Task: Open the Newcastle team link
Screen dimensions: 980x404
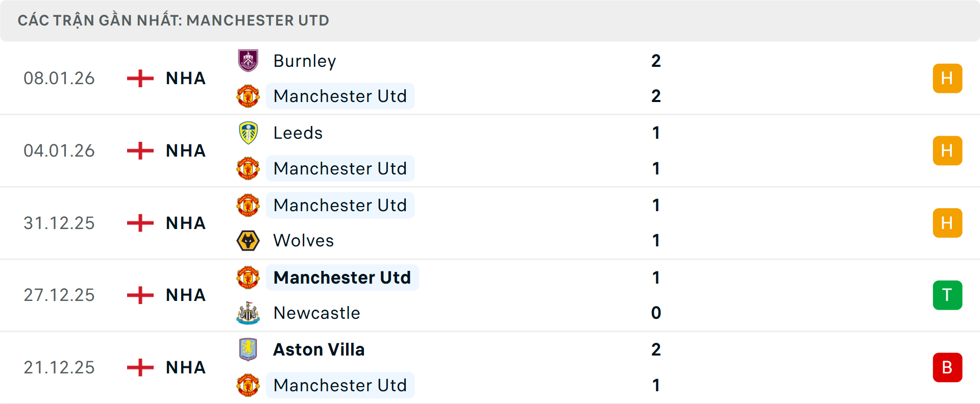Action: [316, 313]
